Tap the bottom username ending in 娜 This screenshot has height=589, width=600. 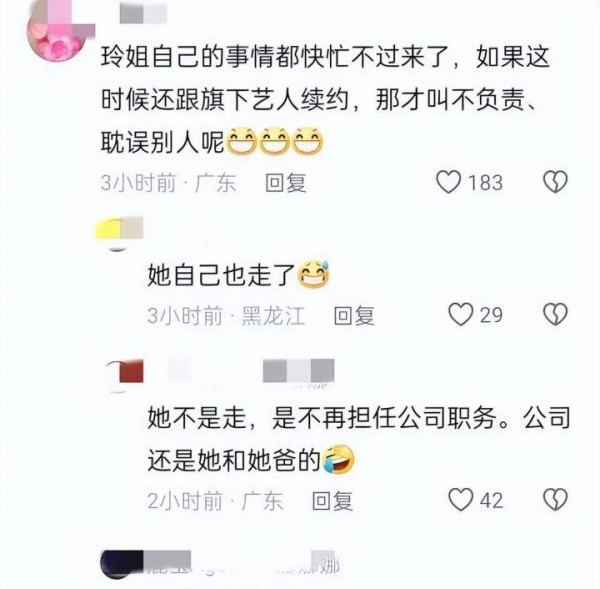(242, 564)
